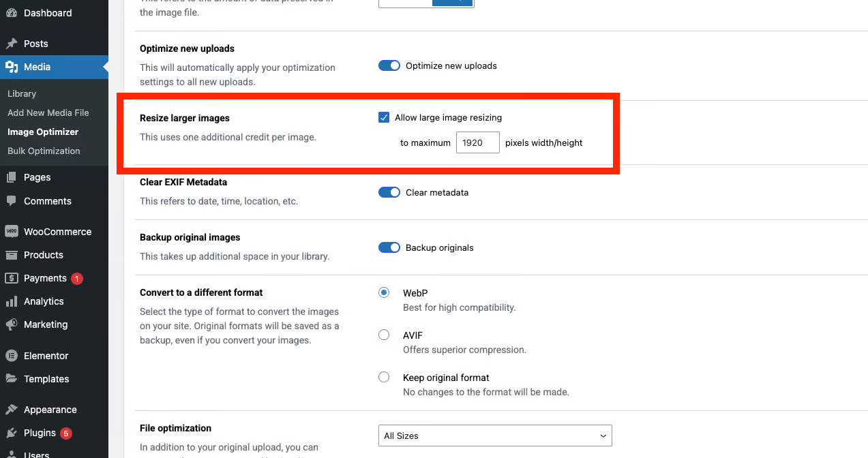Click the maximum pixels input field
The image size is (868, 458).
477,143
